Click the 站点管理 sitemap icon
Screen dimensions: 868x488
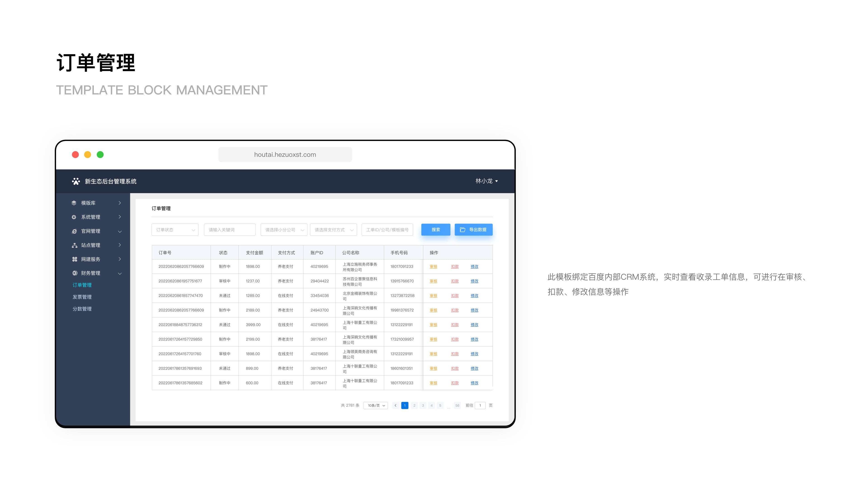click(x=74, y=245)
